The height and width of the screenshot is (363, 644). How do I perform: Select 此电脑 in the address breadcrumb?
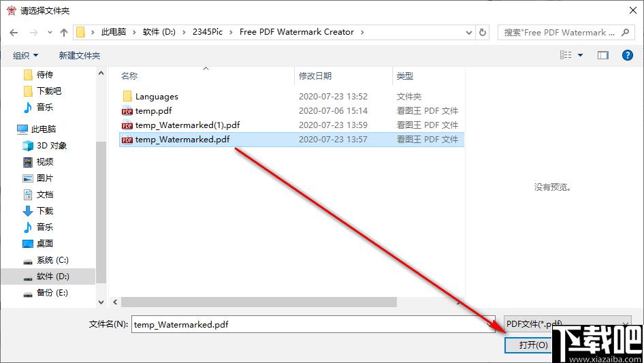point(114,32)
